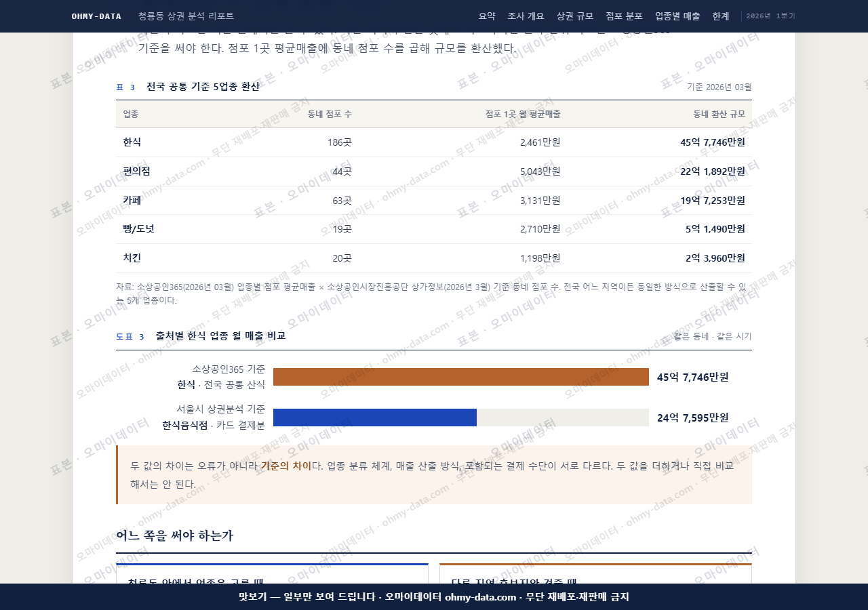Click the 20곳 store count cell
868x610 pixels.
pos(342,258)
